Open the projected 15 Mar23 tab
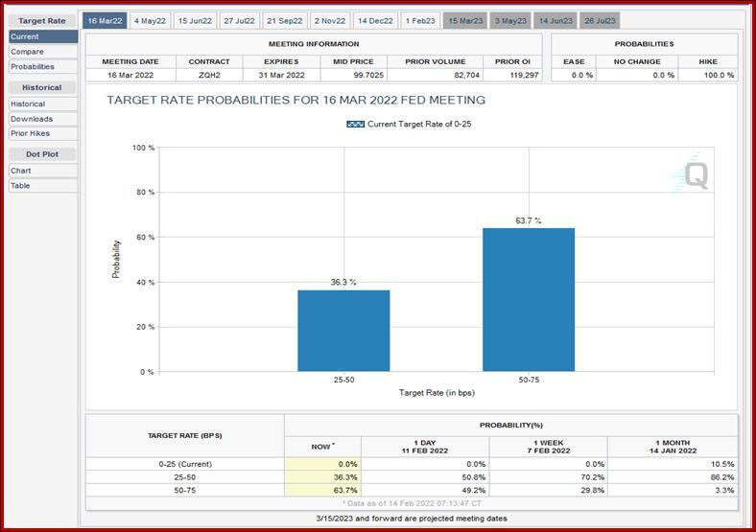Viewport: 756px width, 532px height. pos(465,21)
